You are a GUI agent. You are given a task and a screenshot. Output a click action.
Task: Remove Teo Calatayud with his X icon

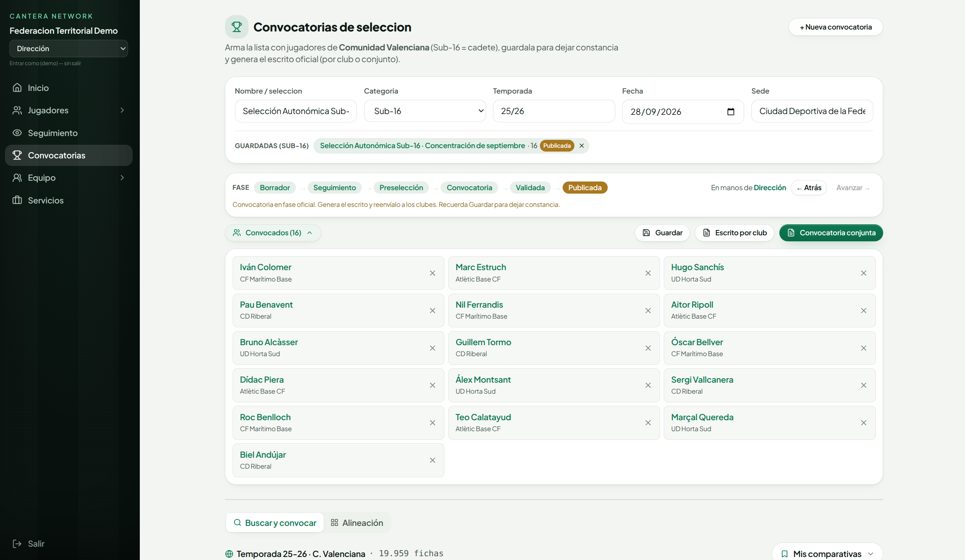click(x=648, y=423)
